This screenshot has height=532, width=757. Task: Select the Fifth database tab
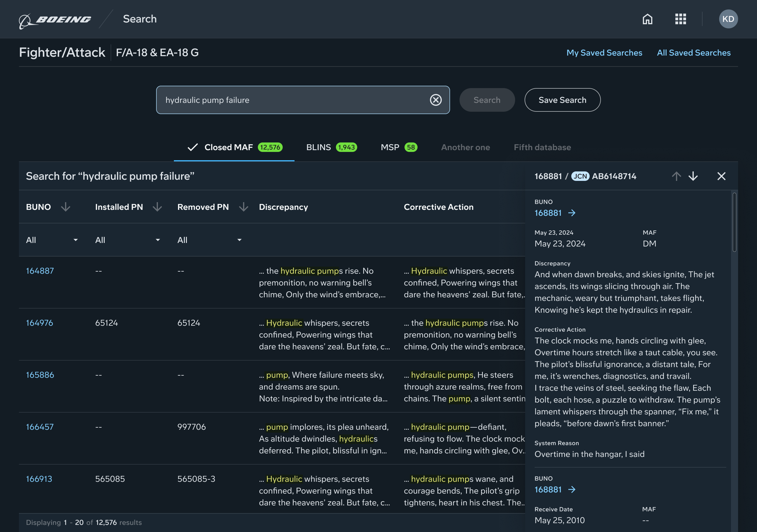coord(542,147)
